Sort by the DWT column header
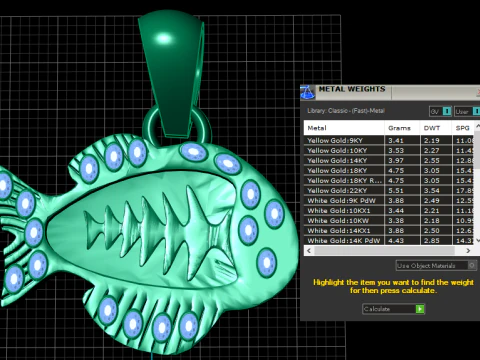 click(x=436, y=128)
